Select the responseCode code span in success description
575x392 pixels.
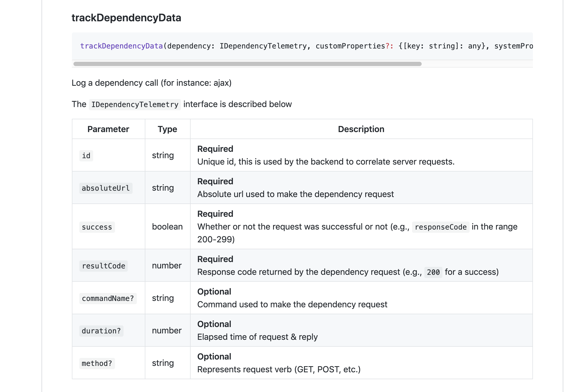tap(441, 227)
